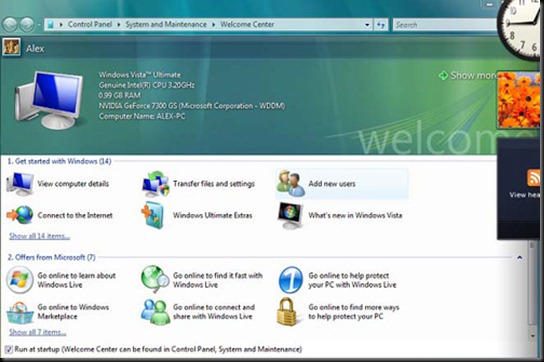Open recent pages dropdown next to Forward
The width and height of the screenshot is (544, 362).
39,25
